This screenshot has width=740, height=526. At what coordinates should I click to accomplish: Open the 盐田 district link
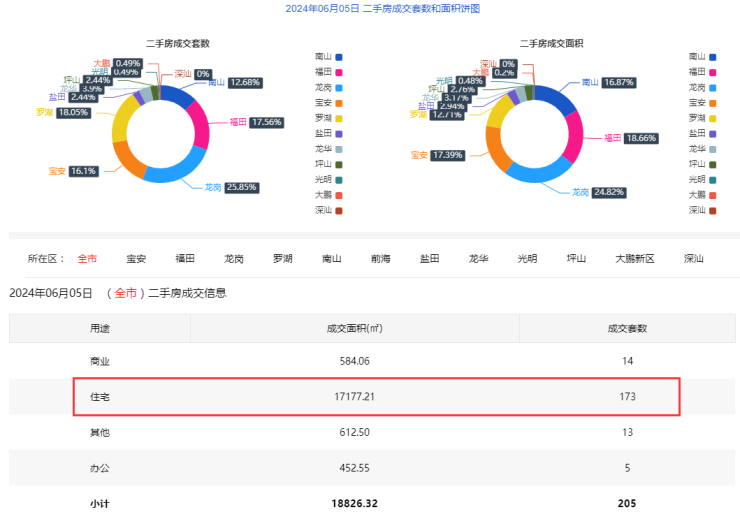429,259
